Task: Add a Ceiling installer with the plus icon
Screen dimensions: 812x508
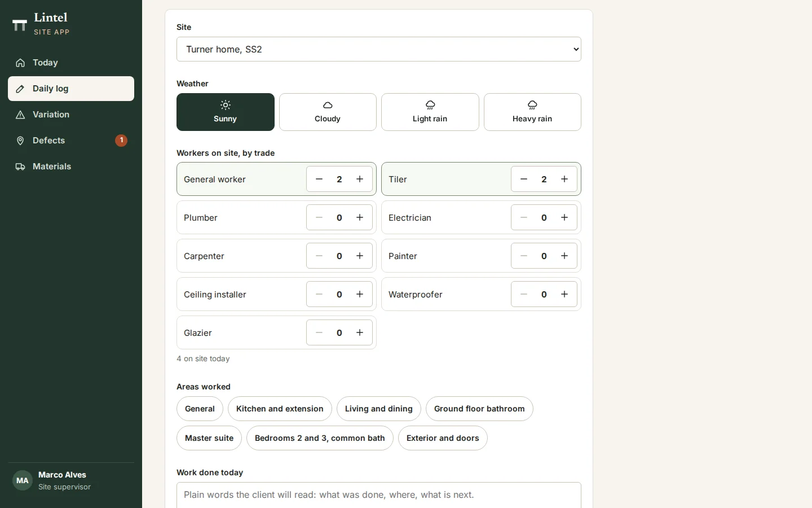Action: pyautogui.click(x=360, y=294)
